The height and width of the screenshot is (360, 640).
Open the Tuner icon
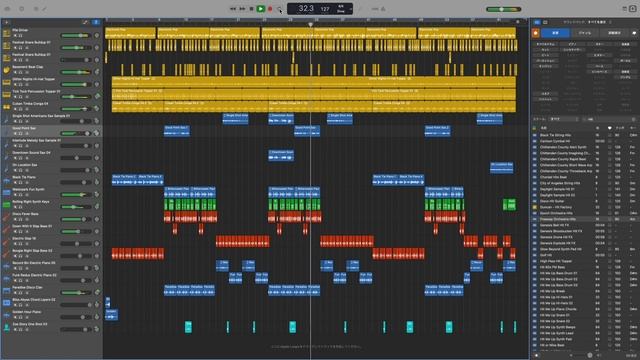pos(360,9)
